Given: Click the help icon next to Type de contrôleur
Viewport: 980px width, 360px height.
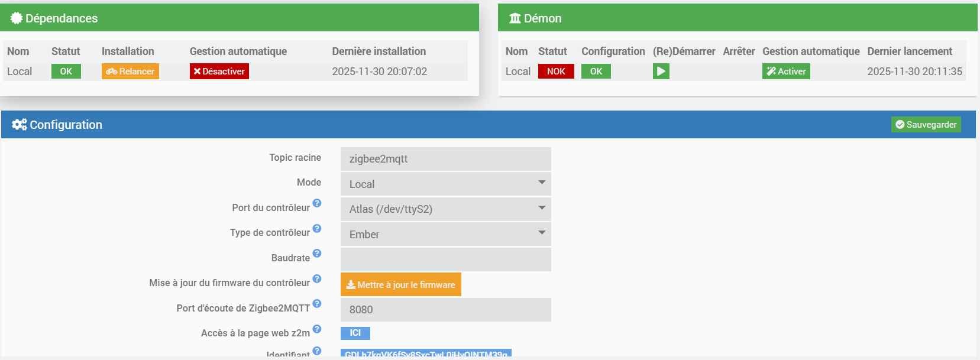Looking at the screenshot, I should [317, 228].
